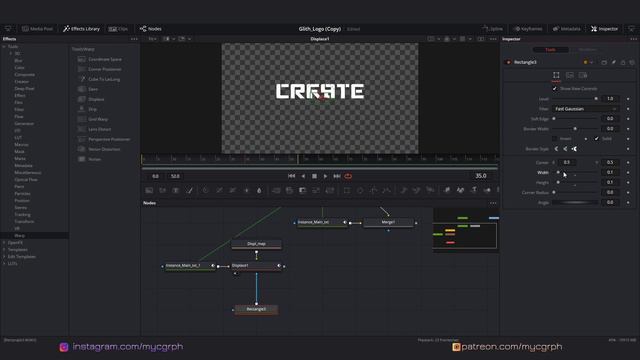Toggle the Nodes panel button
Viewport: 640px width, 360px height.
151,29
